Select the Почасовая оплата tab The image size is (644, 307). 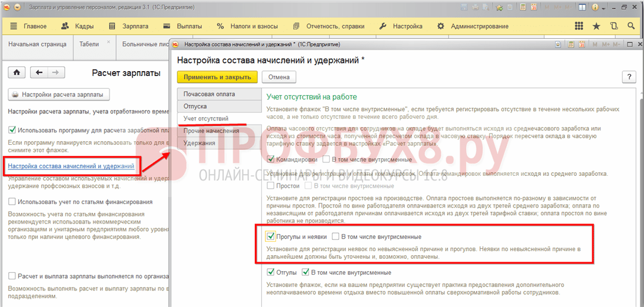click(x=220, y=94)
